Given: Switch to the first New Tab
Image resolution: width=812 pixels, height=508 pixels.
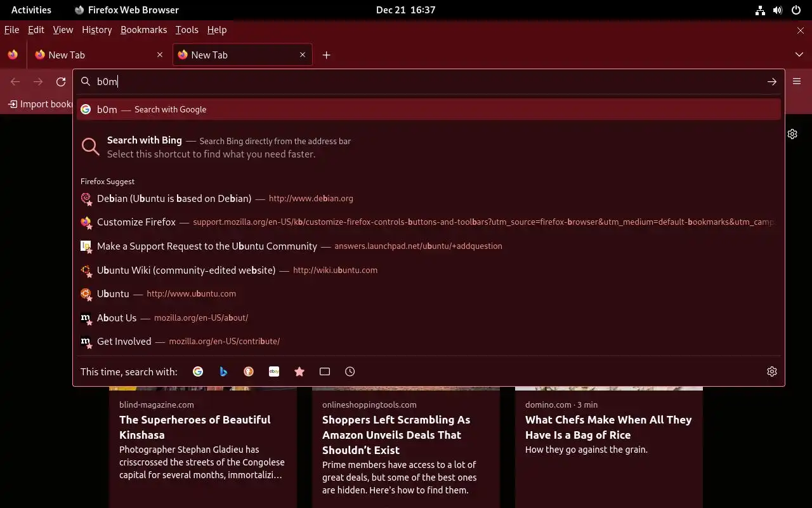Looking at the screenshot, I should [x=99, y=55].
